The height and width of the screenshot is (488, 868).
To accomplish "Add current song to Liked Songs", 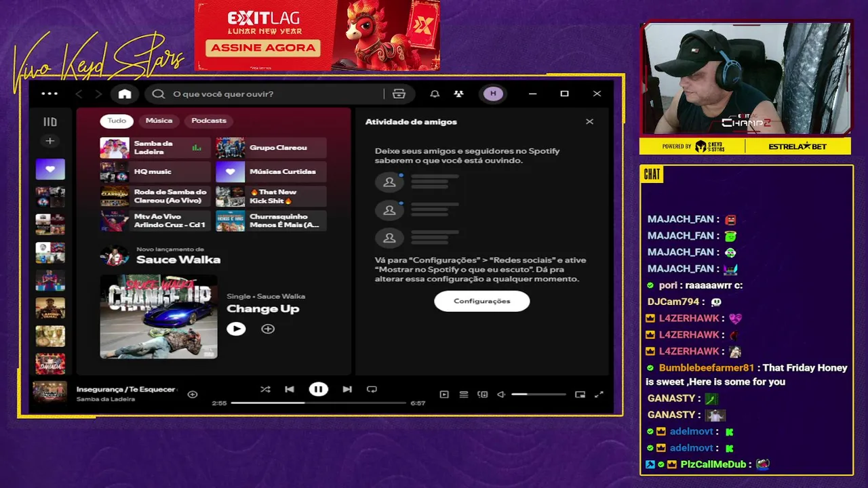I will 193,394.
